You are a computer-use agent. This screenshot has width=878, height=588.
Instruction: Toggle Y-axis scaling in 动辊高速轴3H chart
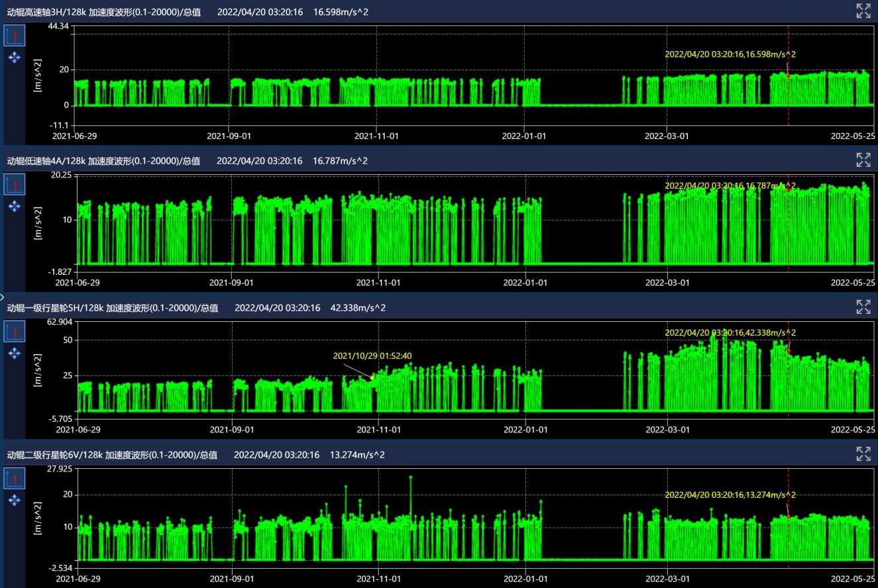[x=15, y=36]
